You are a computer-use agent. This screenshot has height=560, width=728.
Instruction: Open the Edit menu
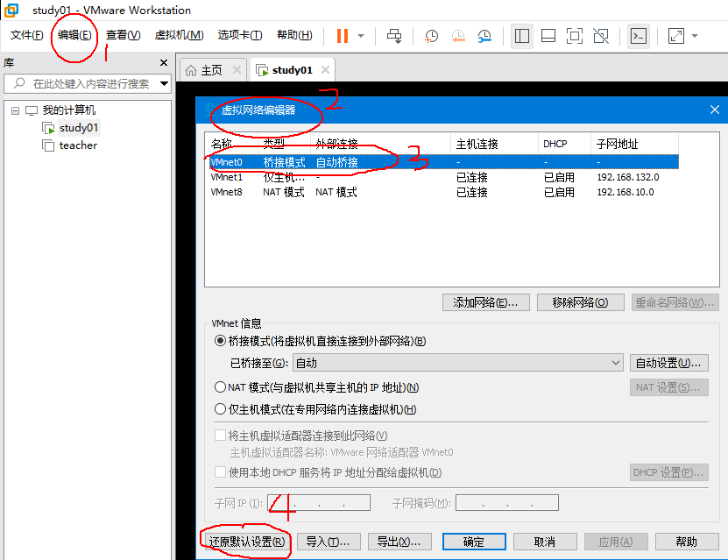coord(74,35)
